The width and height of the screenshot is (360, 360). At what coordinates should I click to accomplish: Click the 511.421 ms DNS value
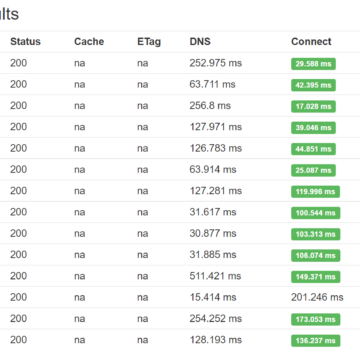pyautogui.click(x=216, y=276)
